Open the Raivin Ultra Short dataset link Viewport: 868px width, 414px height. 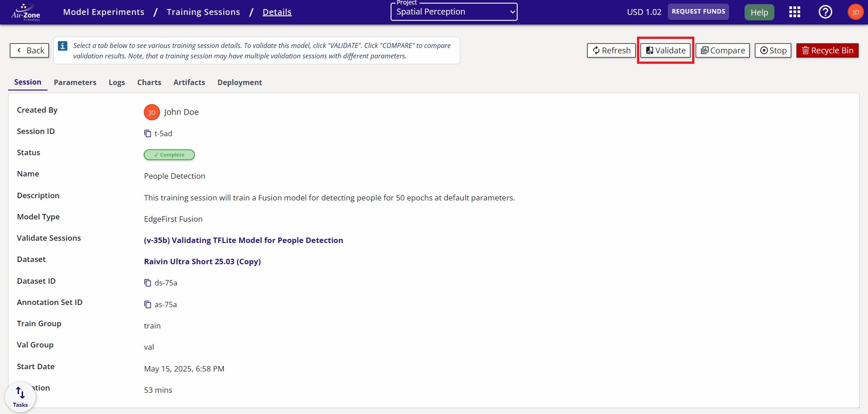[x=202, y=262]
